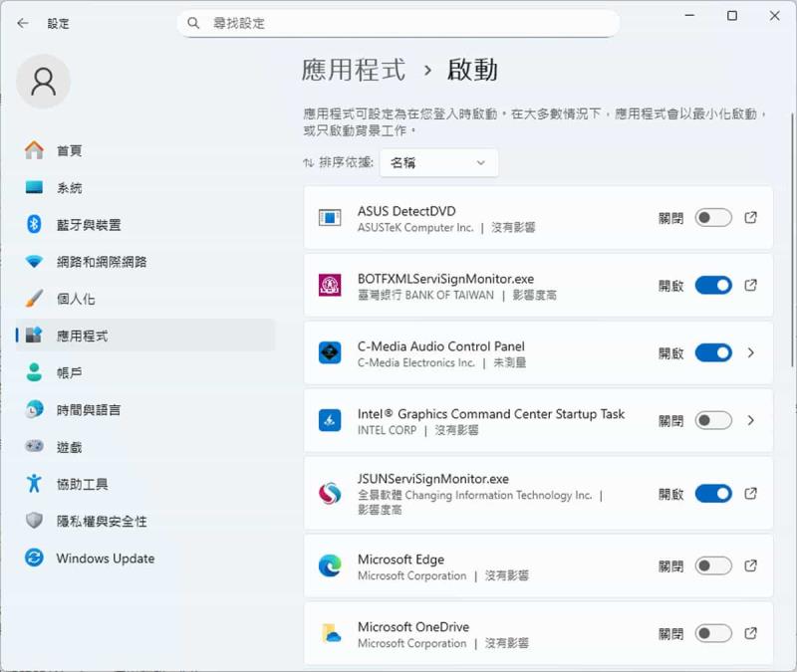Image resolution: width=797 pixels, height=672 pixels.
Task: Click the user profile avatar
Action: coord(44,82)
